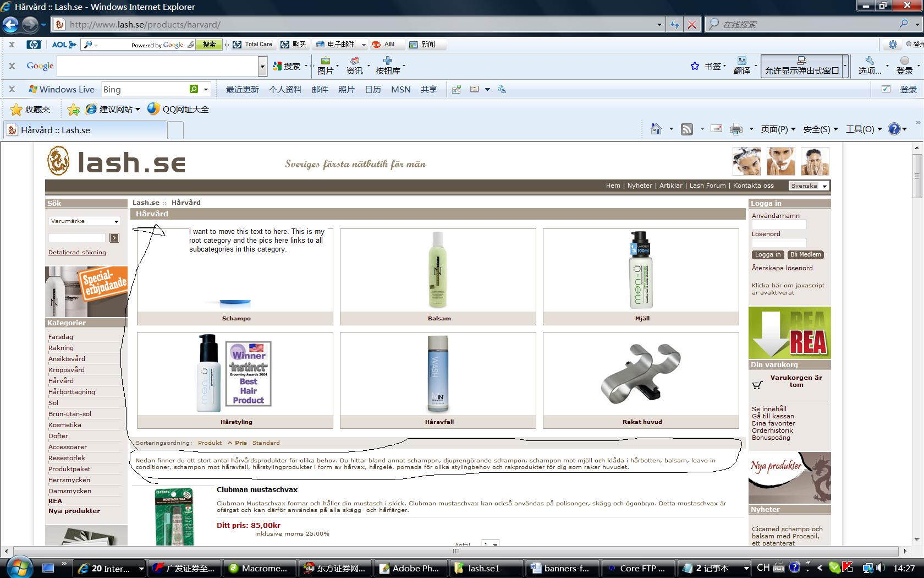
Task: Open Kontakta oss in the top menu
Action: click(x=753, y=186)
